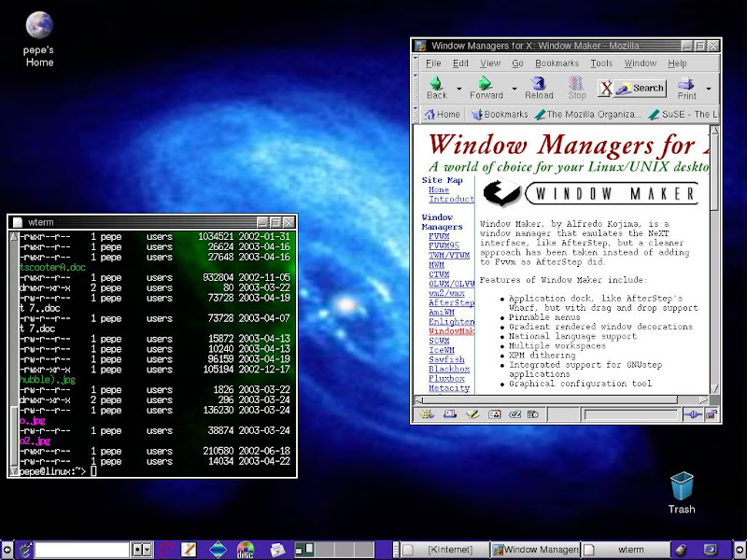
Task: Open the Sawfish link
Action: (446, 359)
